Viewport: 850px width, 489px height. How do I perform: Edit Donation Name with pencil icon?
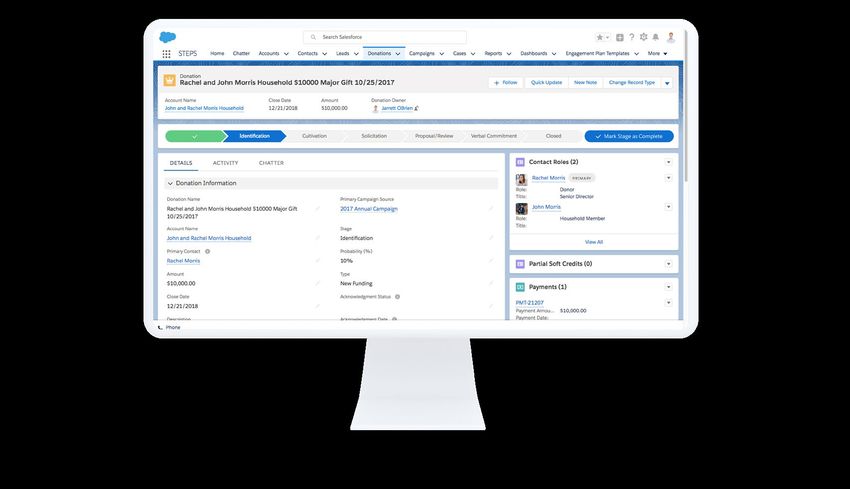click(x=318, y=209)
